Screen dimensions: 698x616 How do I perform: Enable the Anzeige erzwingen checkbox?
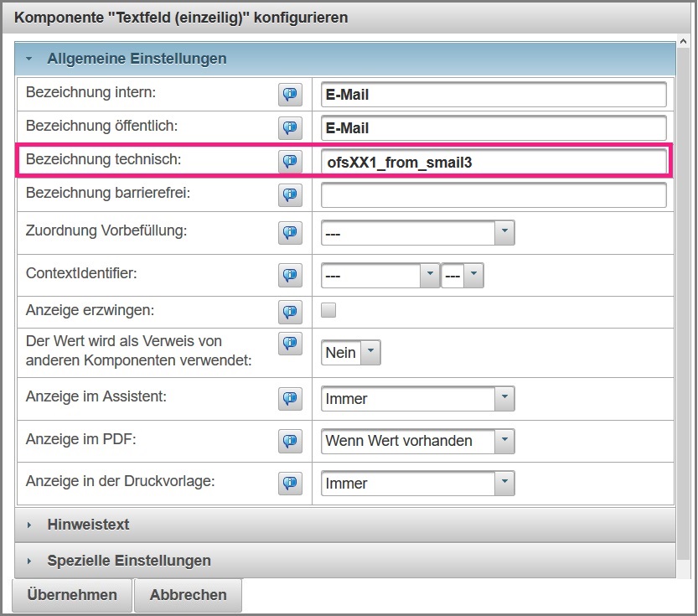329,310
